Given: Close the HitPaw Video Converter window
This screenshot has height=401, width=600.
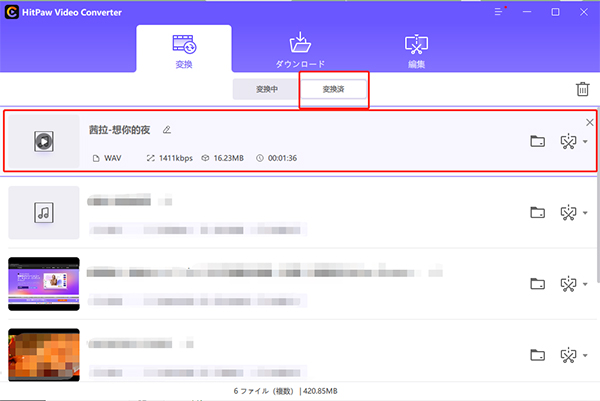Looking at the screenshot, I should [x=584, y=12].
